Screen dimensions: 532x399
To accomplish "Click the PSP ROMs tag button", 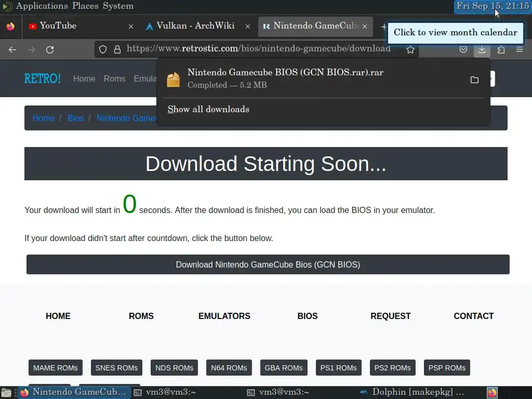I will (x=447, y=368).
